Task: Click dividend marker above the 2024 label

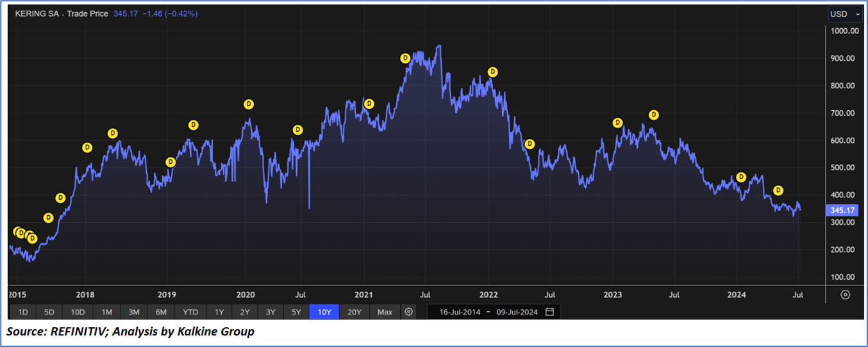Action: (x=741, y=177)
